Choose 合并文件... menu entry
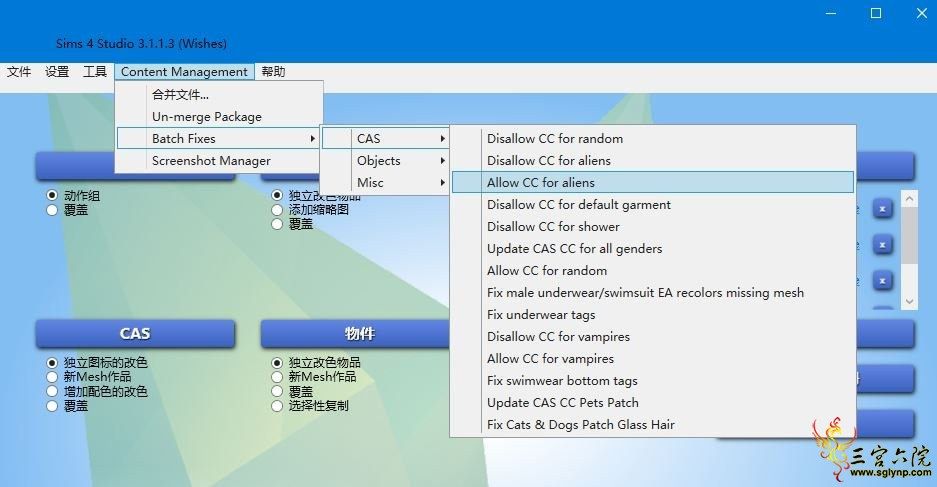Viewport: 937px width, 487px height. click(219, 94)
